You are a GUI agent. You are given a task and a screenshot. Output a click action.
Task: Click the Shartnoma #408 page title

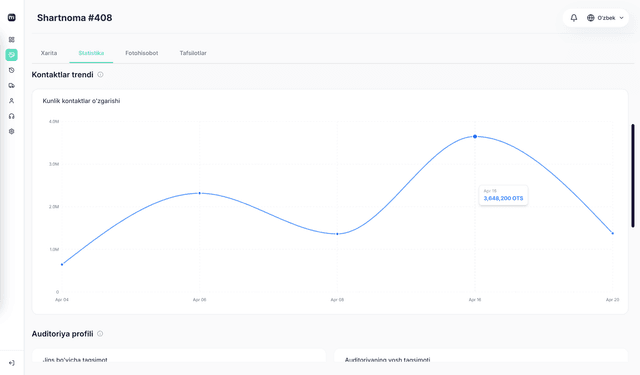coord(75,18)
